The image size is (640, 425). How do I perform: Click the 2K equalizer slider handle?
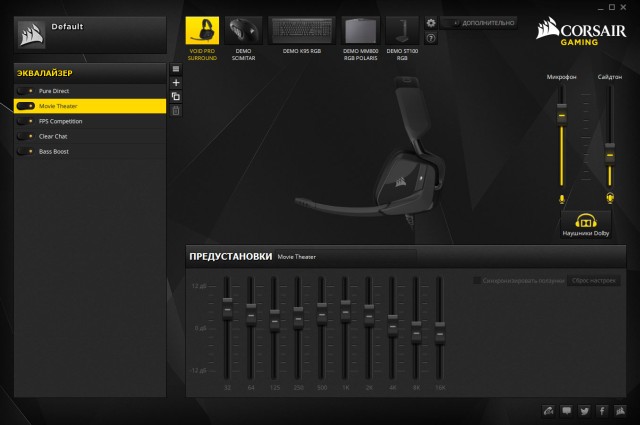point(369,316)
